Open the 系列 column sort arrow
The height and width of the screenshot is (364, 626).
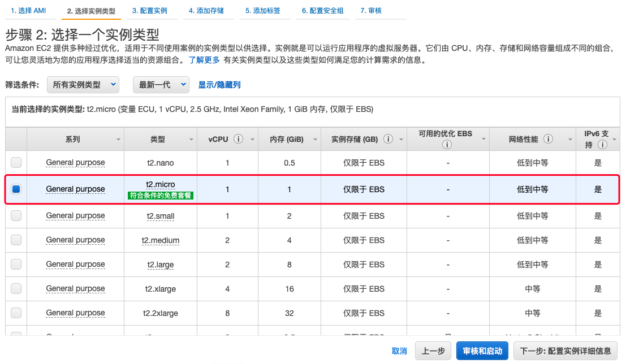coord(118,140)
